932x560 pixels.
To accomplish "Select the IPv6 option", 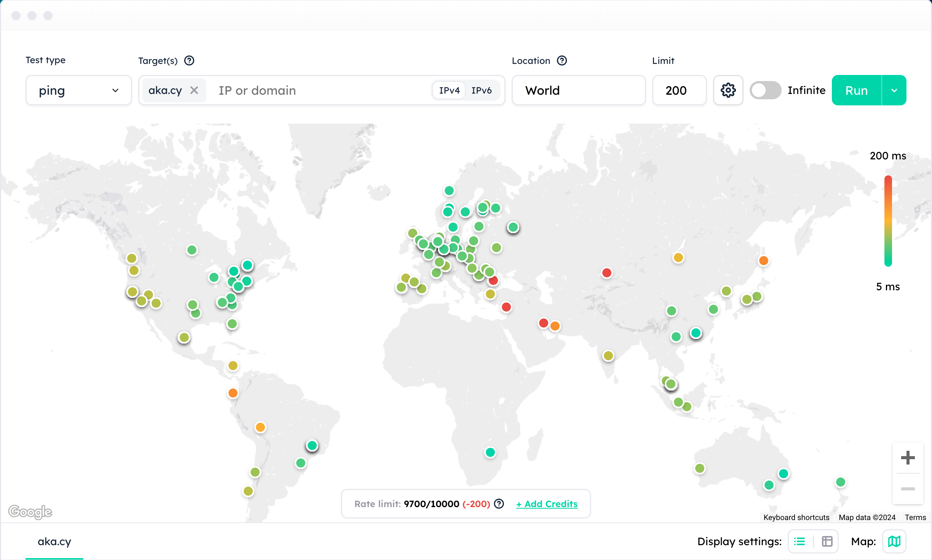I will coord(481,90).
